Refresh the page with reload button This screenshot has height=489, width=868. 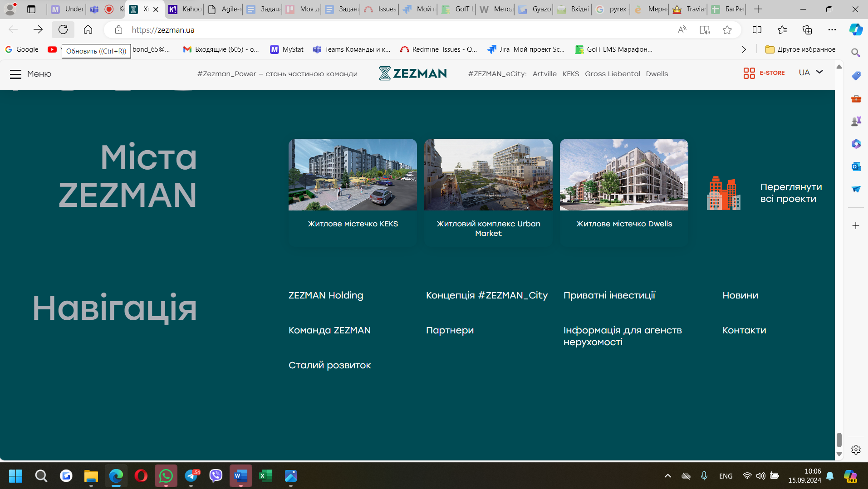click(63, 30)
